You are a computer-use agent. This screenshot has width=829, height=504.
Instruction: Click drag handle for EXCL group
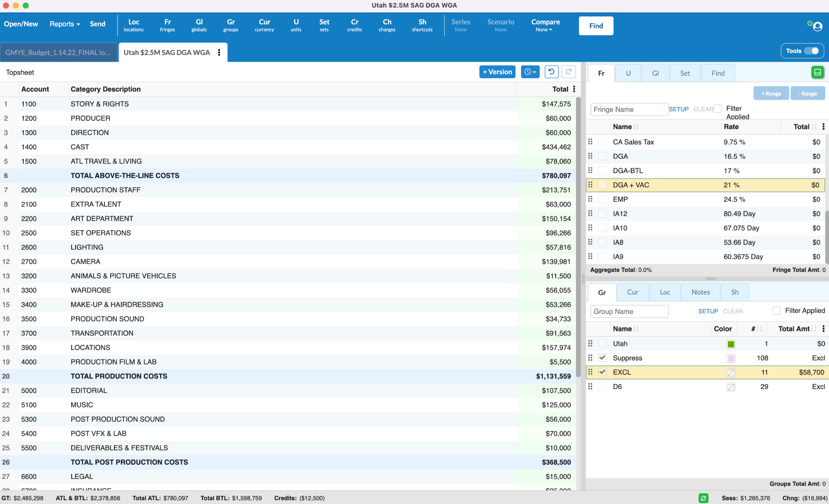(x=590, y=372)
